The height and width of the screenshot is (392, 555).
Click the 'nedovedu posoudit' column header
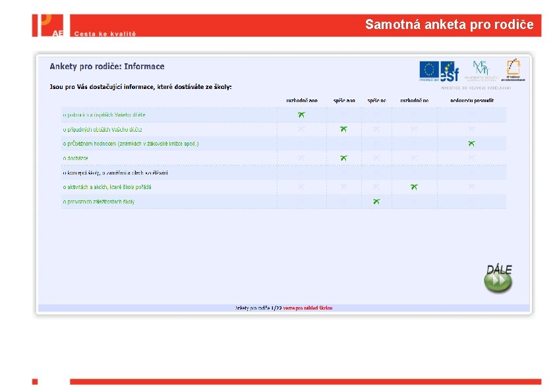pos(472,101)
